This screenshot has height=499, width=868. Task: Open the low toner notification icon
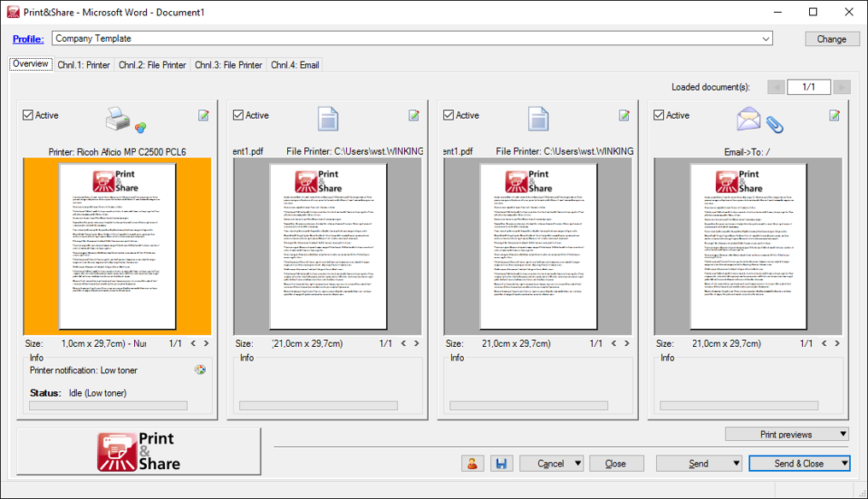pyautogui.click(x=200, y=369)
